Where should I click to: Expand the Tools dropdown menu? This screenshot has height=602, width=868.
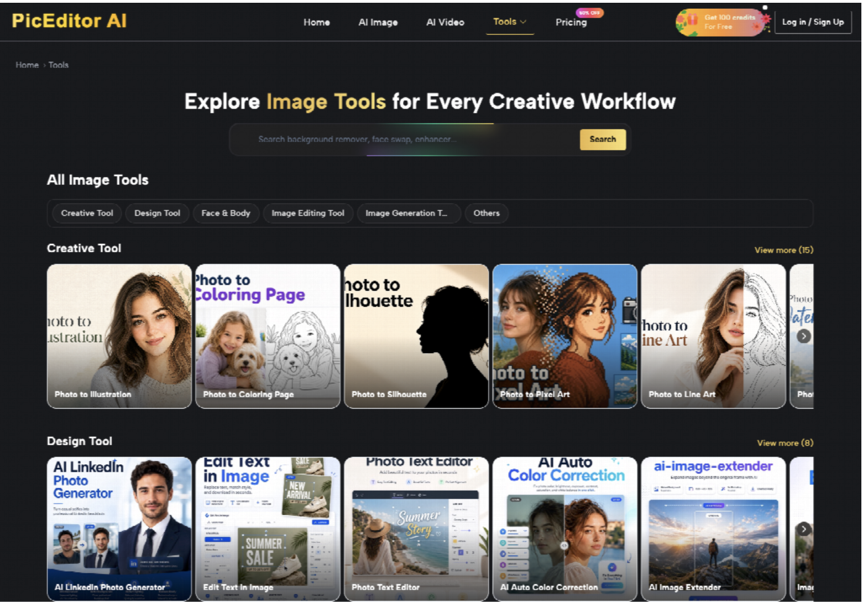(510, 22)
